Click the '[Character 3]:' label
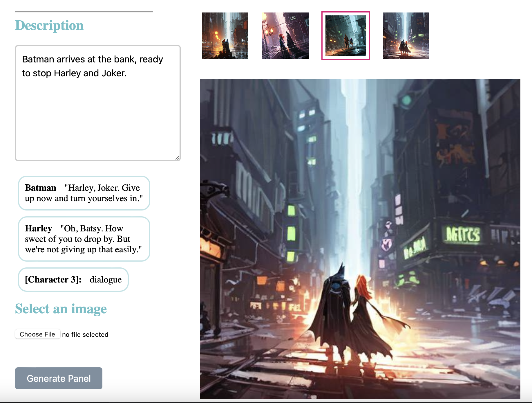The height and width of the screenshot is (403, 532). (x=53, y=279)
